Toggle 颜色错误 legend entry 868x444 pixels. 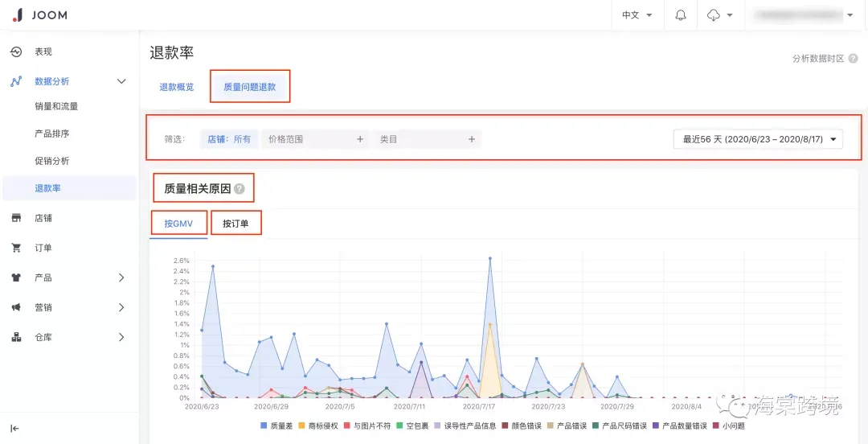[522, 426]
